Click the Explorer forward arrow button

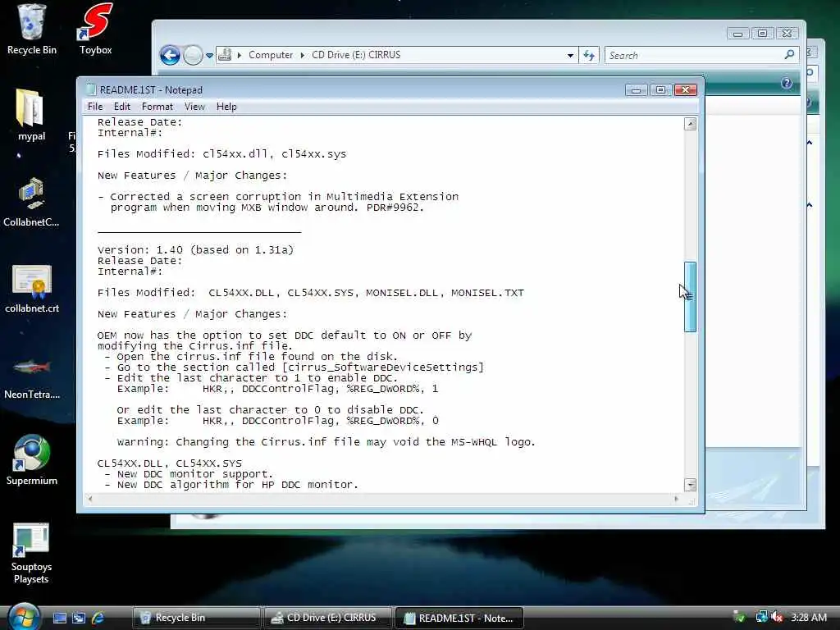click(192, 55)
